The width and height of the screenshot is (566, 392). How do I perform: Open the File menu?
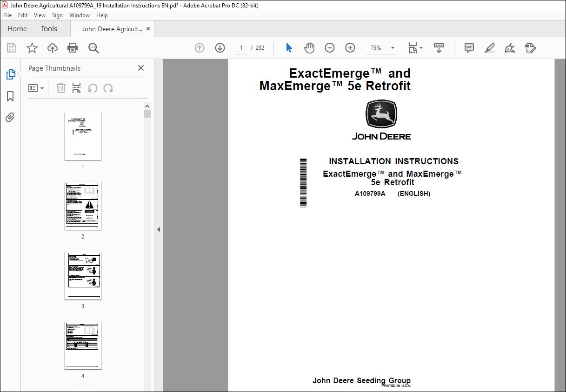(7, 15)
